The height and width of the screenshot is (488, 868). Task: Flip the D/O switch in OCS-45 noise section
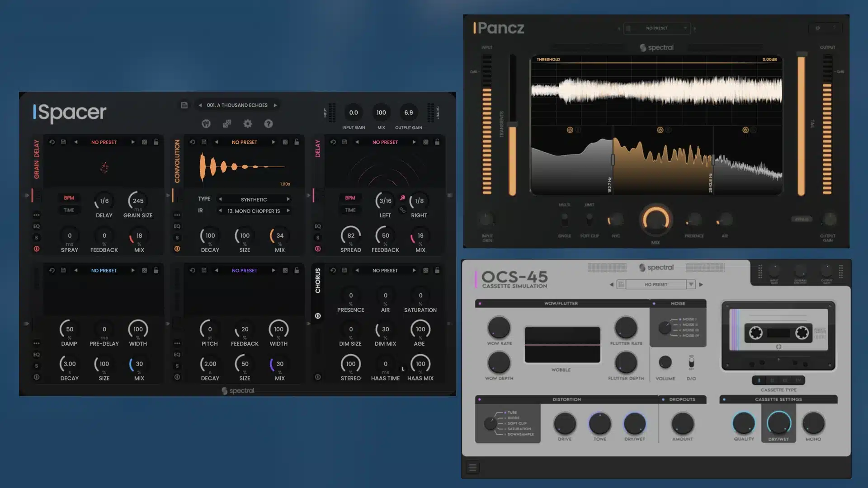(691, 362)
